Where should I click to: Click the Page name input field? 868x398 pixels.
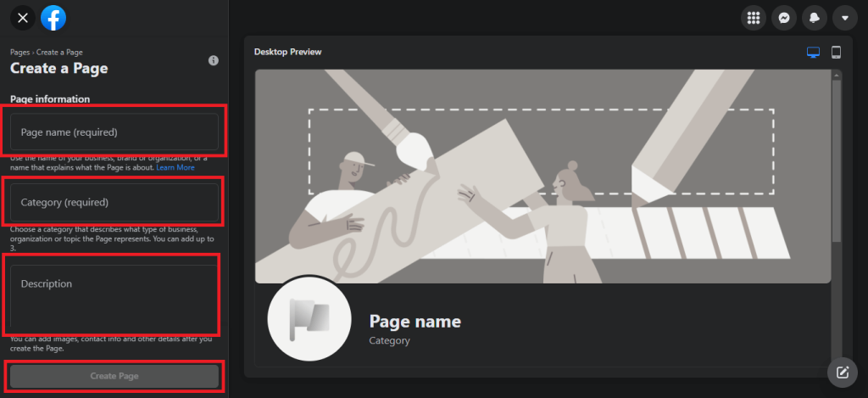point(114,132)
